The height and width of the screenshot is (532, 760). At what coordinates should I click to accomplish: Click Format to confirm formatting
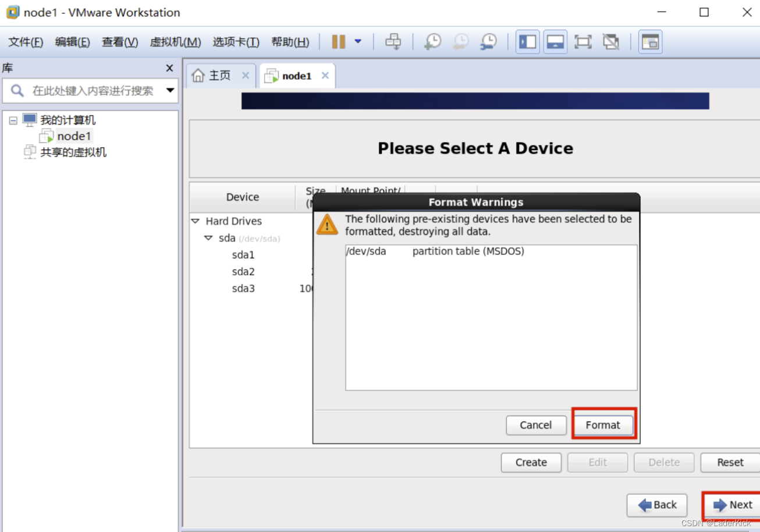[603, 425]
